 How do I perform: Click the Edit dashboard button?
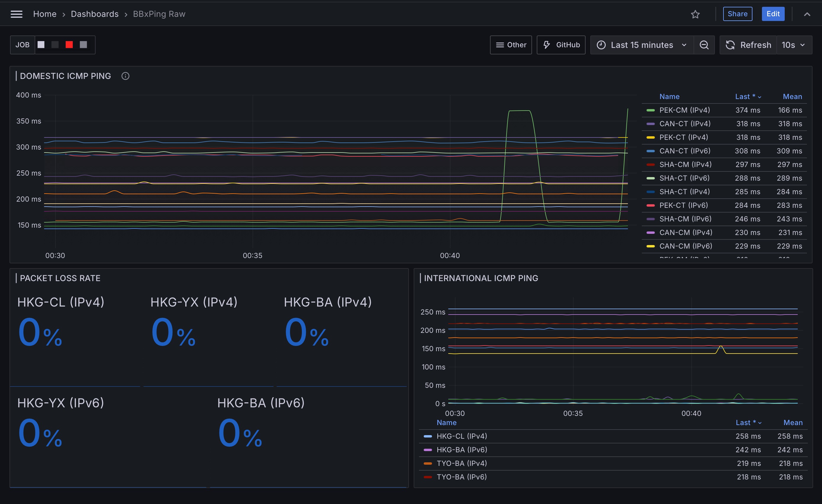[x=773, y=14]
